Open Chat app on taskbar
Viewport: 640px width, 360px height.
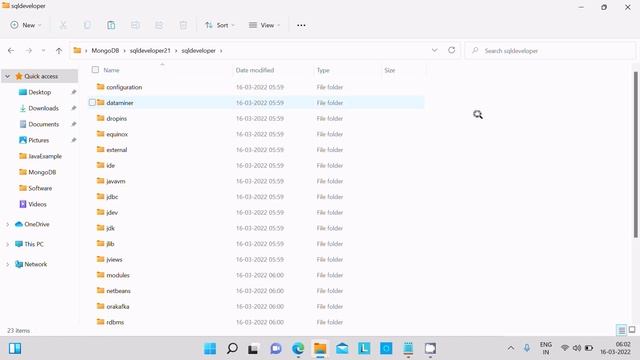click(x=276, y=349)
